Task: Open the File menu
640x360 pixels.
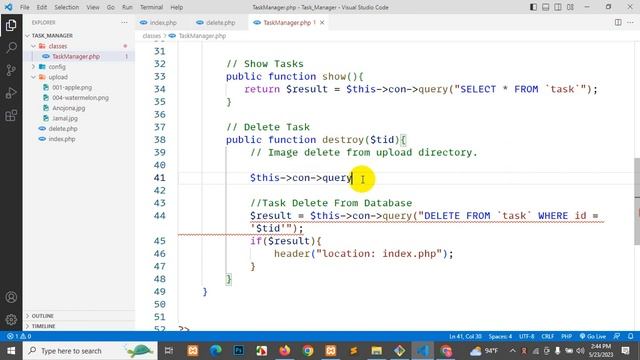Action: coord(24,7)
